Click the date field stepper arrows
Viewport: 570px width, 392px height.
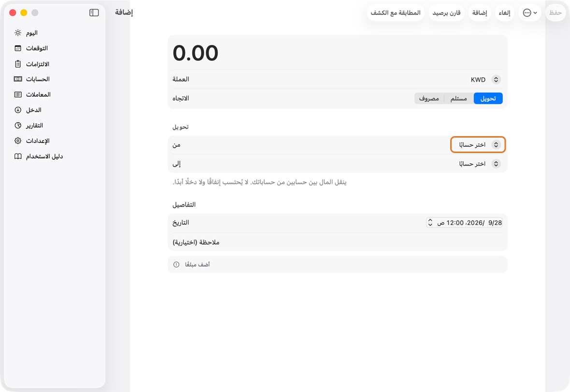pyautogui.click(x=430, y=223)
